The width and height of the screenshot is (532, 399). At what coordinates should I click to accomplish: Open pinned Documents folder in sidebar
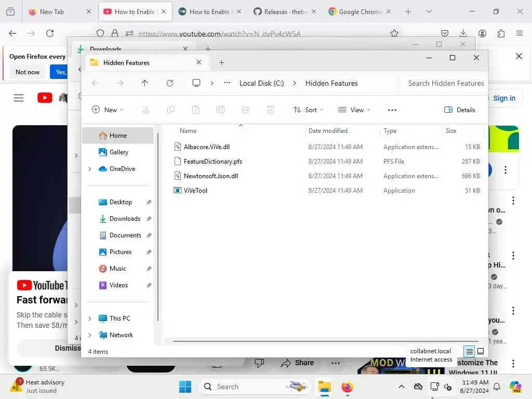tap(125, 235)
